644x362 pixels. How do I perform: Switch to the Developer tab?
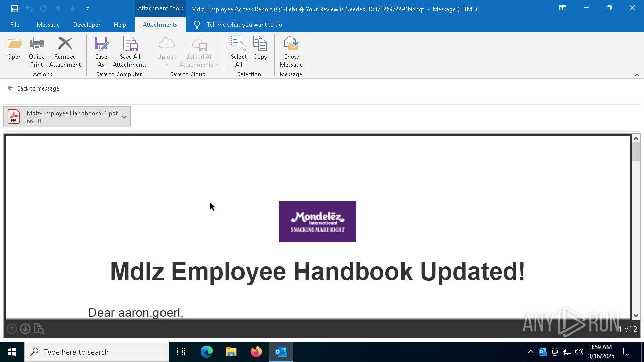point(87,25)
